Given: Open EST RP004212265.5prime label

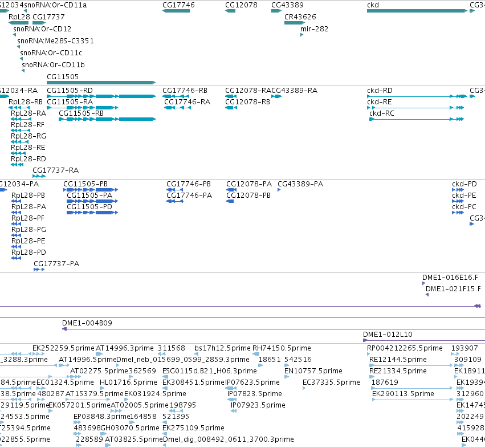Looking at the screenshot, I should 405,348.
